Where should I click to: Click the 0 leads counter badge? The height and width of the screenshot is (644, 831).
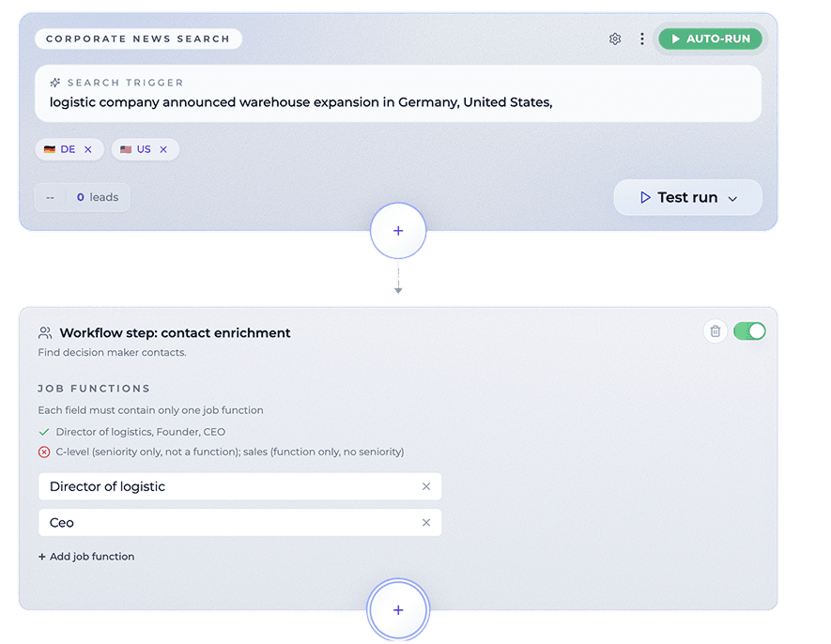[x=83, y=197]
